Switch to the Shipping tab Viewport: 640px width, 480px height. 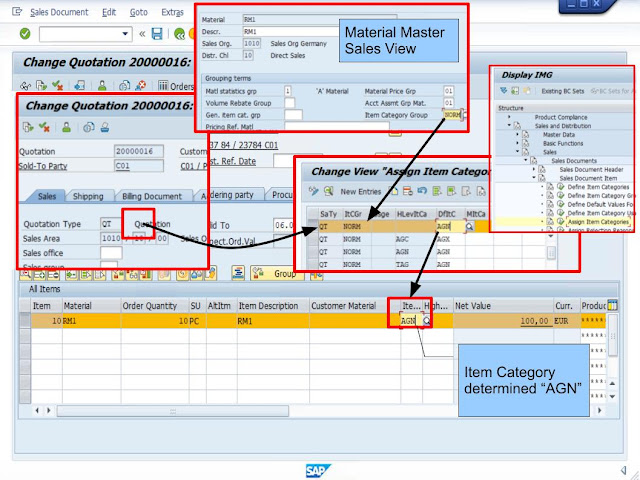tap(88, 196)
